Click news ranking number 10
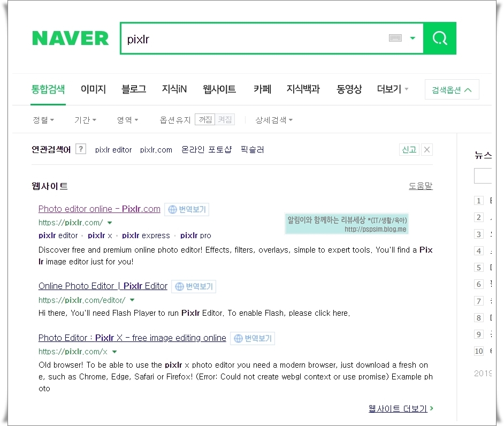504x426 pixels. (479, 351)
